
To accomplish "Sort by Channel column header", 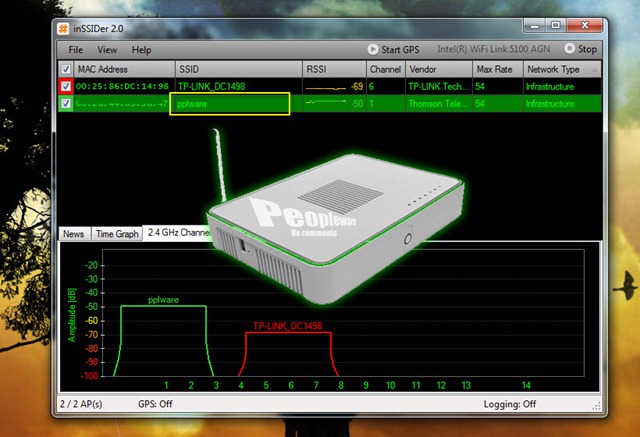I will coord(386,69).
